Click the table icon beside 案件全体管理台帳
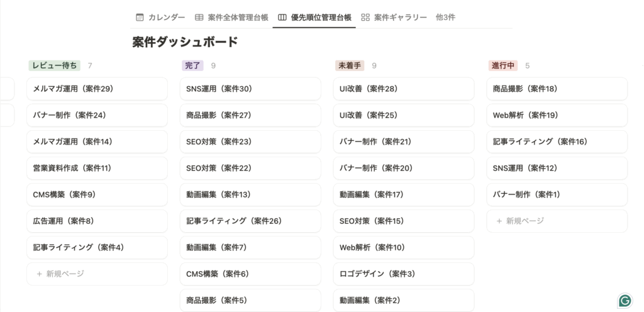This screenshot has height=312, width=644. click(x=199, y=17)
